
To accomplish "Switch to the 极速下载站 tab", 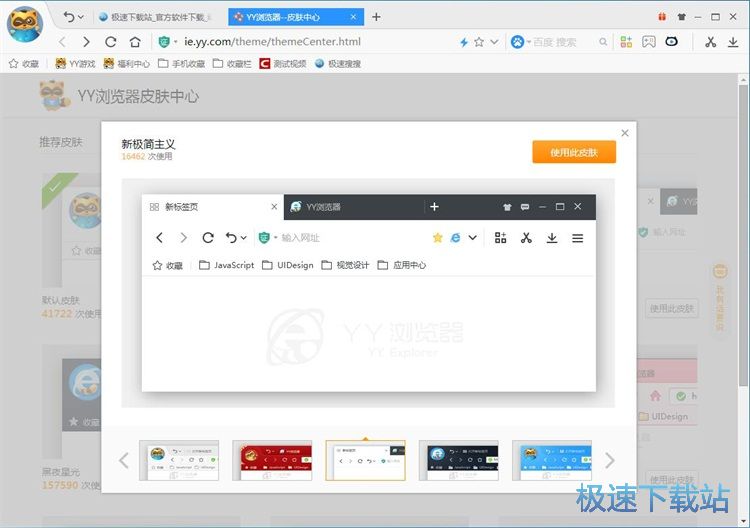I will (157, 17).
